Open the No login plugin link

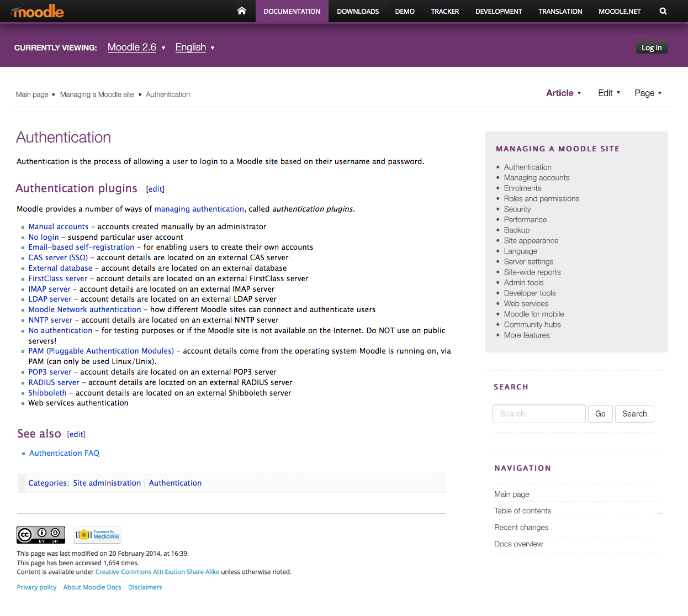(44, 237)
